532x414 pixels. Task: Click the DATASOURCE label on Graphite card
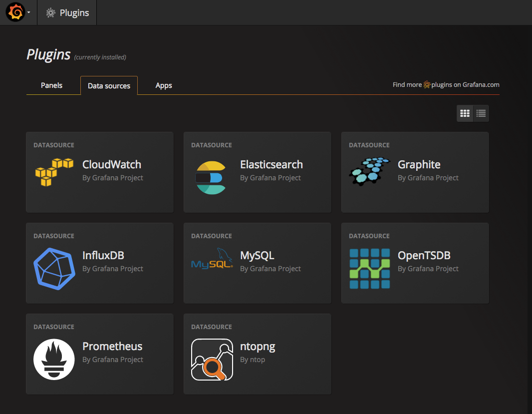point(369,145)
